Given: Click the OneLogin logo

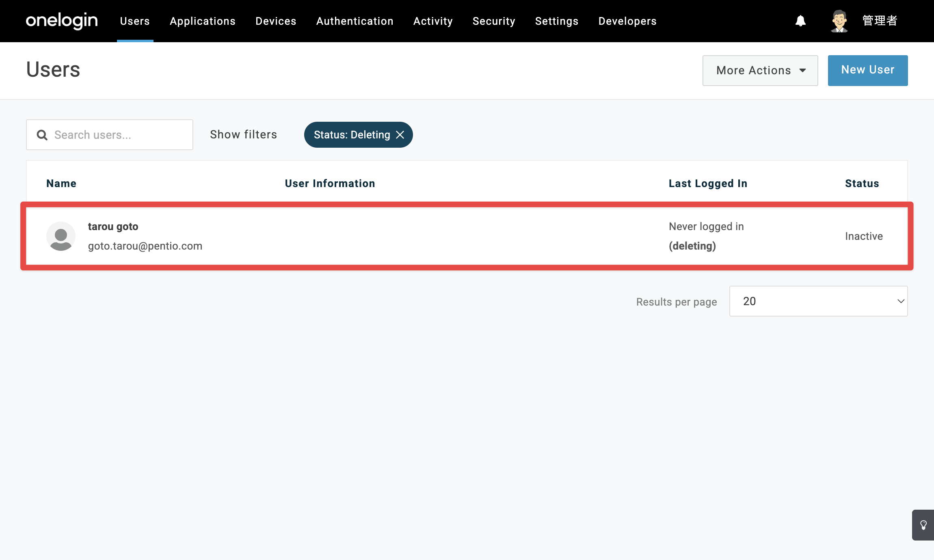Looking at the screenshot, I should pos(62,21).
